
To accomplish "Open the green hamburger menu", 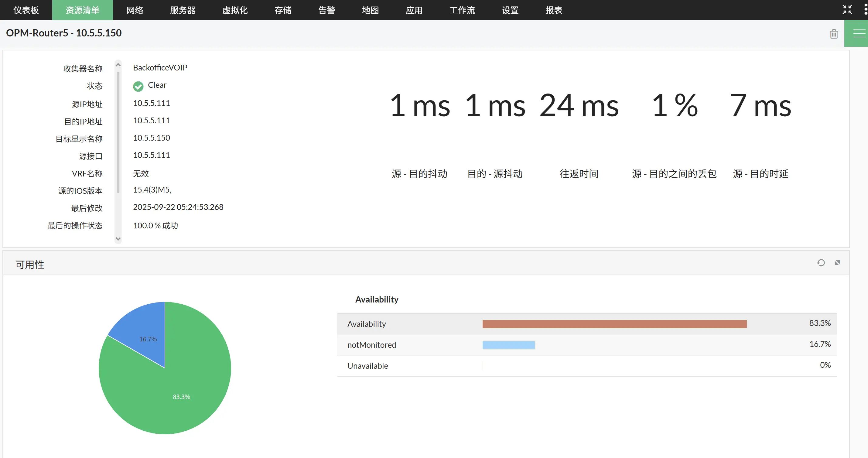I will coord(859,33).
